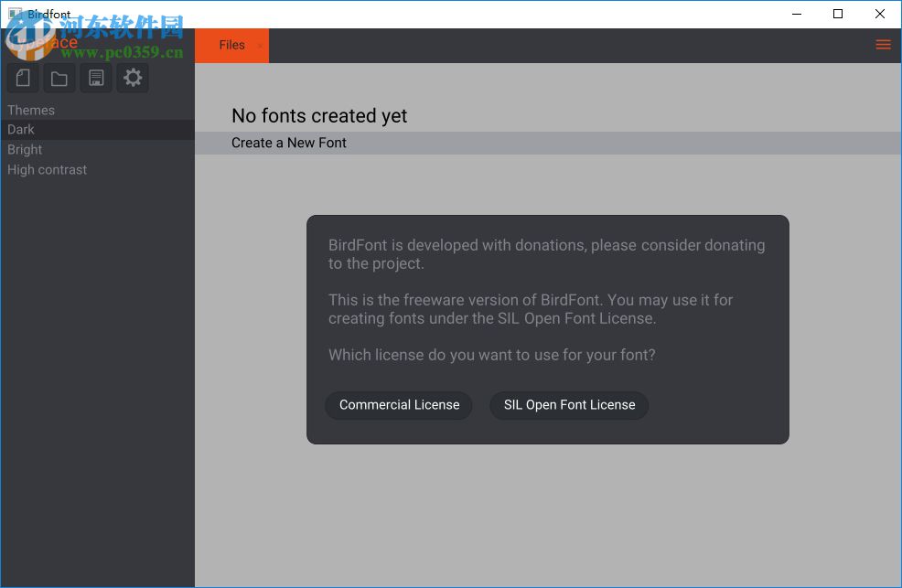Click the new font file icon
The height and width of the screenshot is (588, 902).
pos(23,78)
